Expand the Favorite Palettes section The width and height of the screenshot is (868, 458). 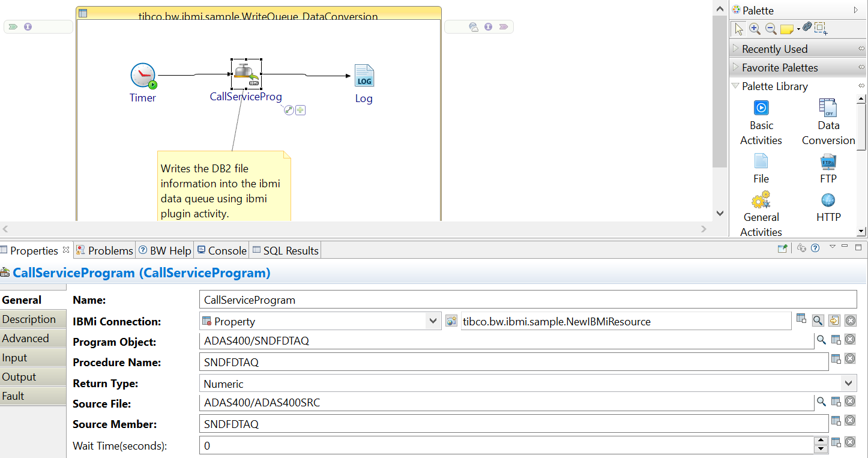[779, 68]
